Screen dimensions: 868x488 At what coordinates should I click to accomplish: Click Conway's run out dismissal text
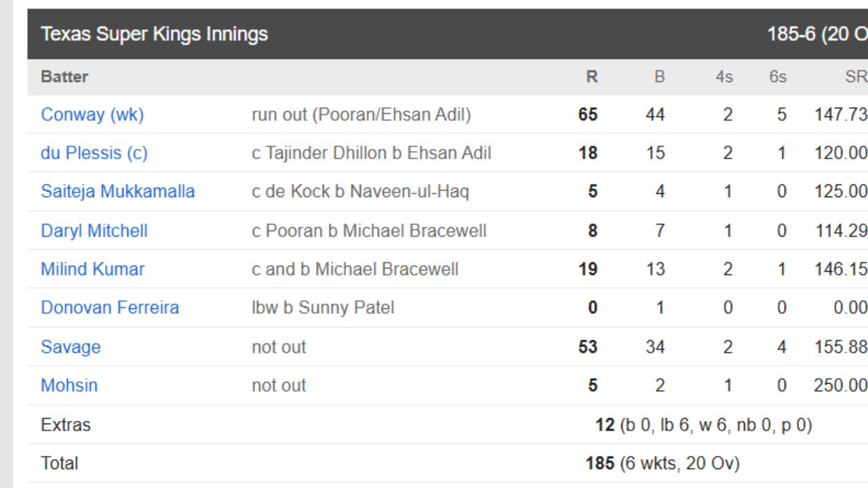pos(361,115)
